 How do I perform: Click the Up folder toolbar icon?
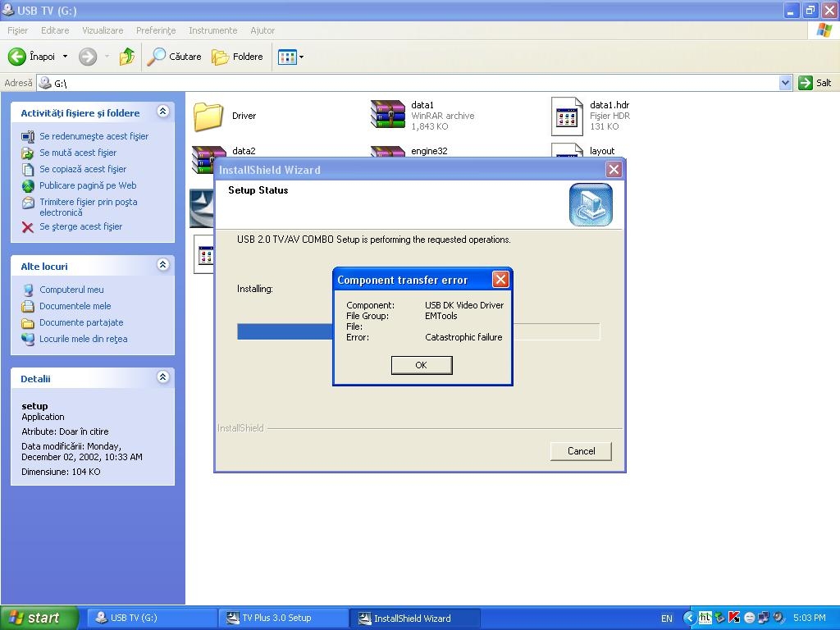coord(127,57)
